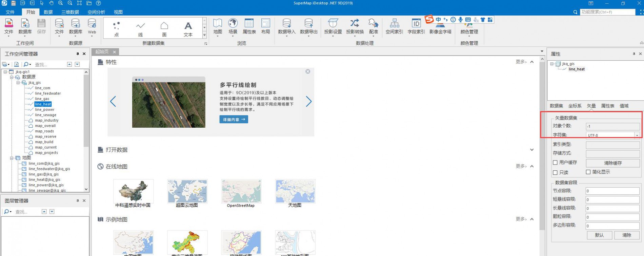Click the 清除 button

[x=627, y=235]
